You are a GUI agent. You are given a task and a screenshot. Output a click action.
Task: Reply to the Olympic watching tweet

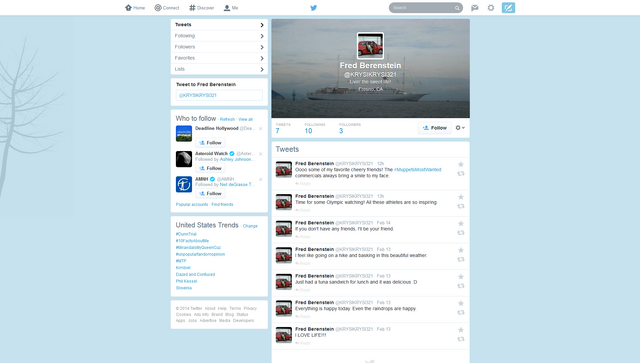[x=303, y=210]
